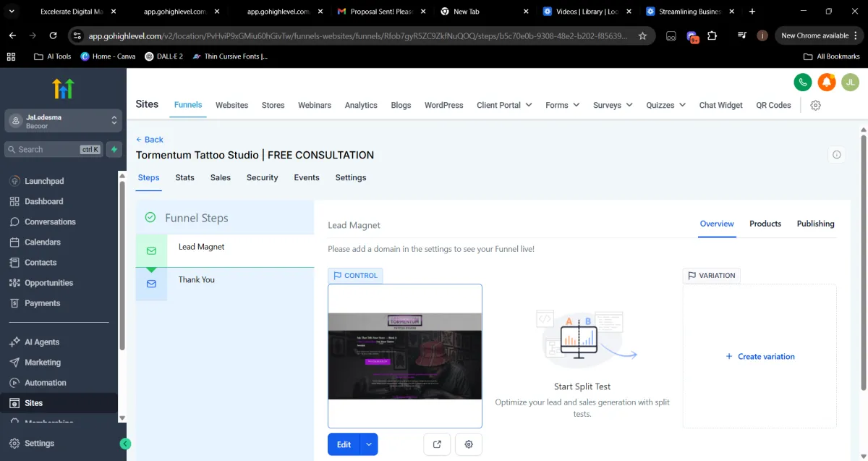Open Chrome extensions puzzle icon
The image size is (868, 461).
(712, 35)
